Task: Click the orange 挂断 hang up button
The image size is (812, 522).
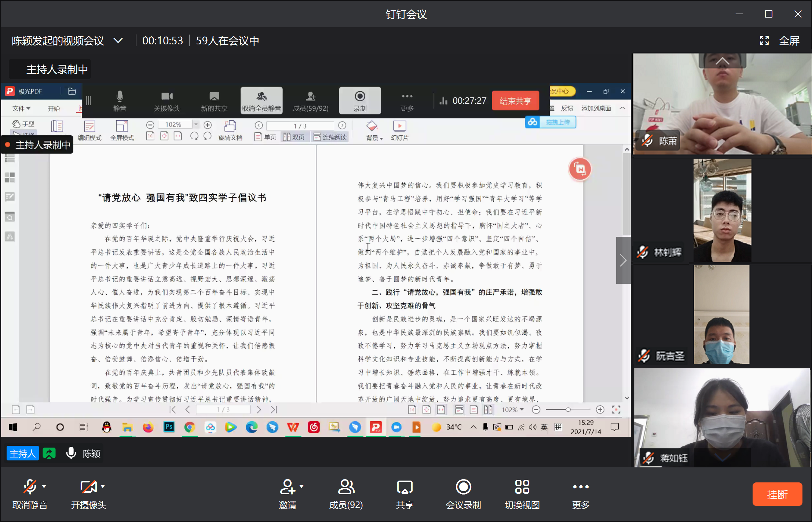Action: (x=777, y=494)
